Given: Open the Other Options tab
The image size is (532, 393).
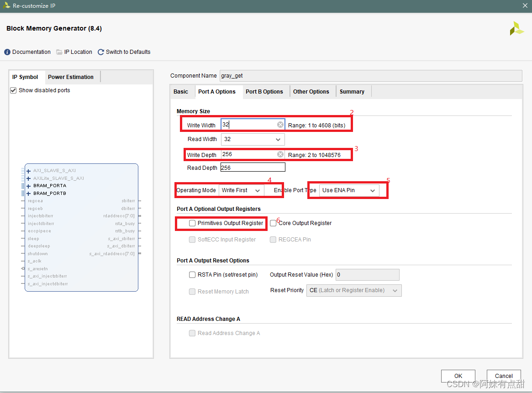Looking at the screenshot, I should [311, 92].
